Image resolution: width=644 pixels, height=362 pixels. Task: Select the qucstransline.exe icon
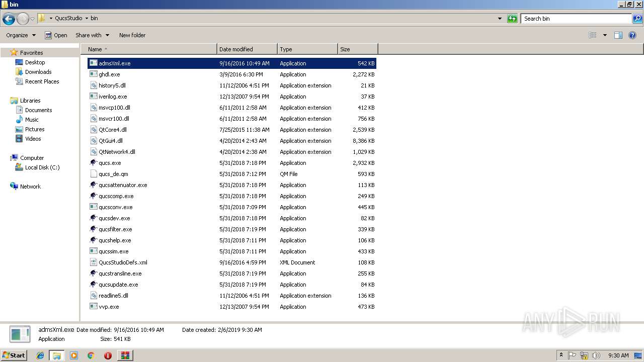tap(93, 274)
